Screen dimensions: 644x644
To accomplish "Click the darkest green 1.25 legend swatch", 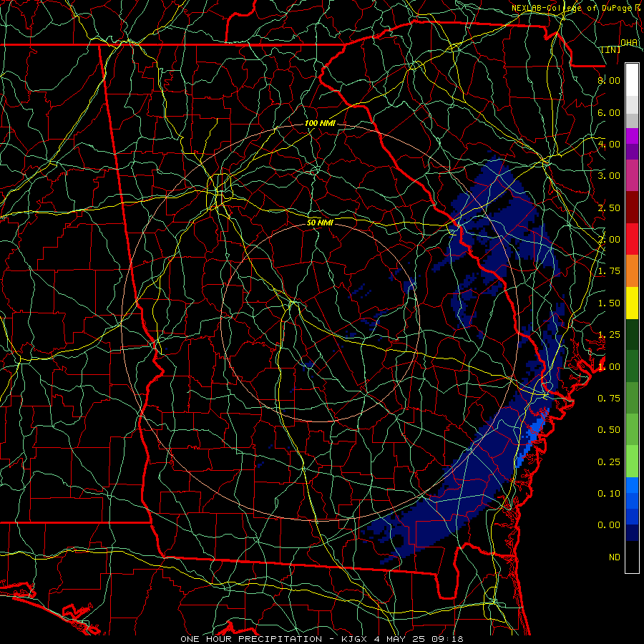I will coord(632,334).
